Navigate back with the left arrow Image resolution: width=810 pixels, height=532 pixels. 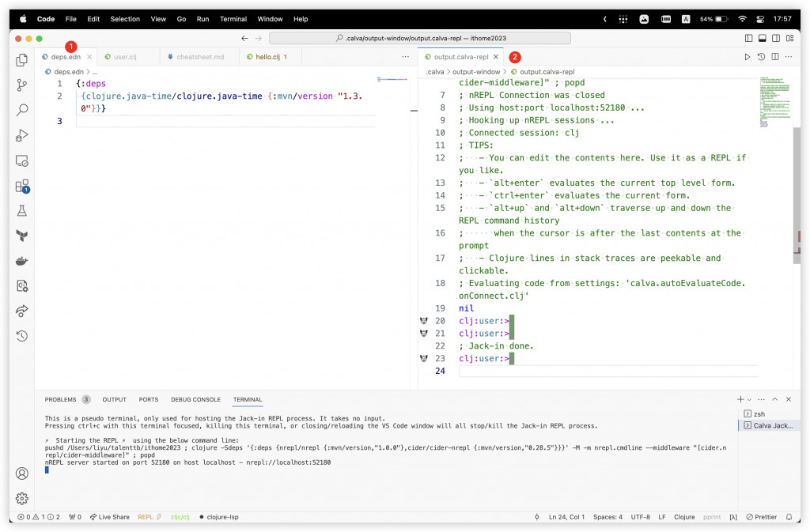pyautogui.click(x=244, y=38)
